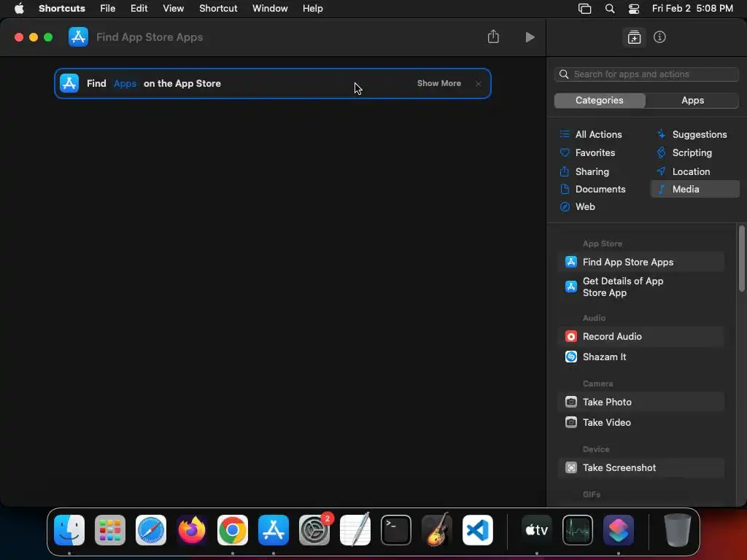Add the Record Audio action
747x560 pixels.
[640, 336]
